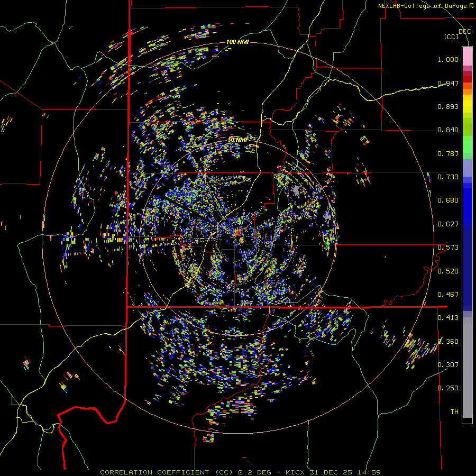Click the 0.947 scale value
476x476 pixels.
[448, 83]
